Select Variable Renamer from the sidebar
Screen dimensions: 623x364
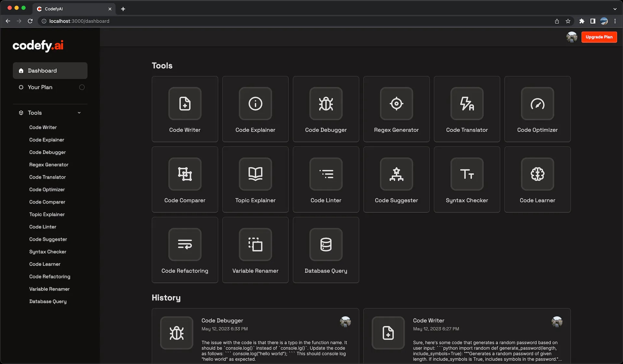point(49,289)
